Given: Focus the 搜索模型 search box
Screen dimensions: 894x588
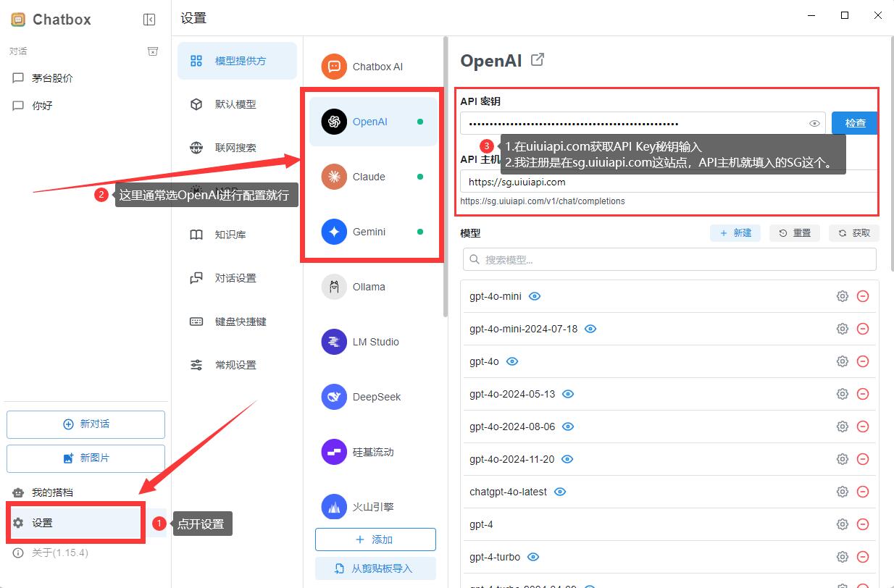Looking at the screenshot, I should (669, 259).
